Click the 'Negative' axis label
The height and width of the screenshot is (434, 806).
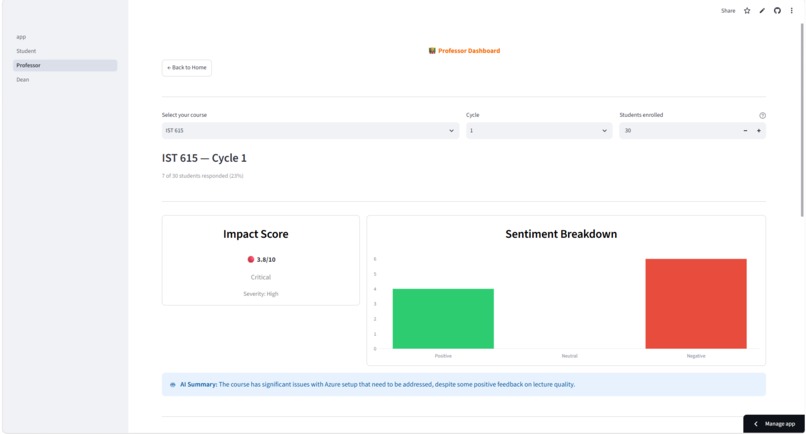(696, 356)
